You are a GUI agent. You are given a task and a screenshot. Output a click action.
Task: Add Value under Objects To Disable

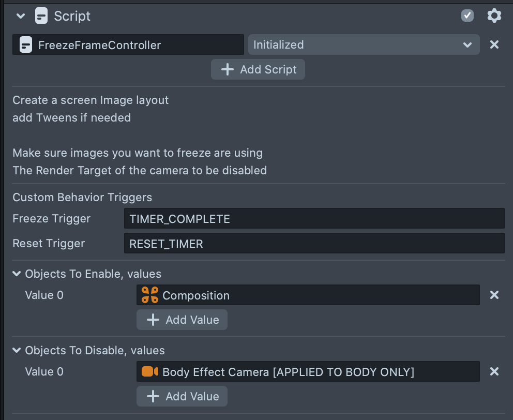(182, 397)
